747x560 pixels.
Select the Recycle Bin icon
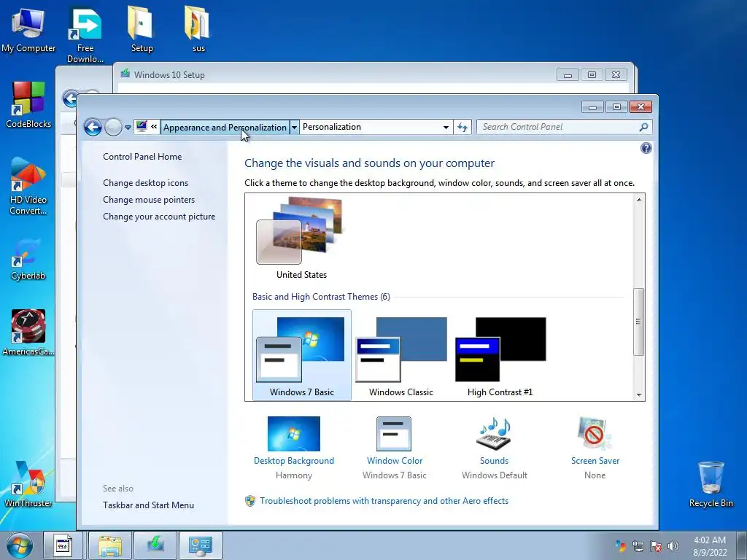click(x=711, y=484)
